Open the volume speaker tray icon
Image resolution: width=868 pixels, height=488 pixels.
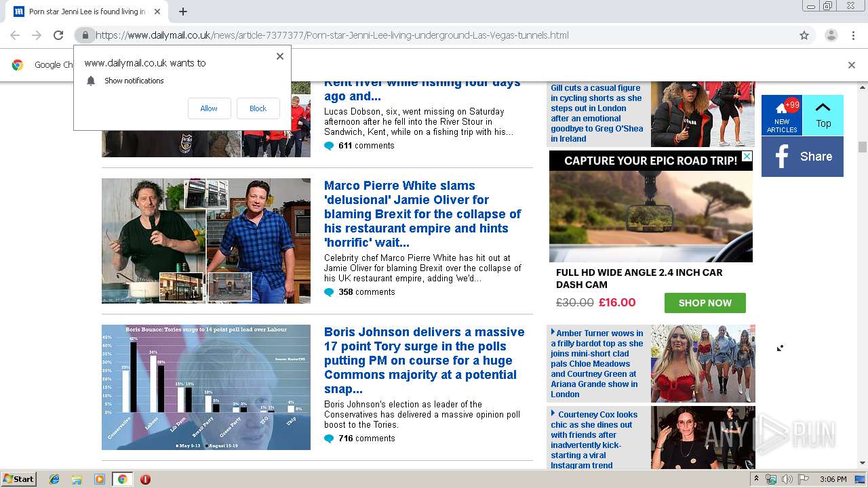click(x=787, y=479)
